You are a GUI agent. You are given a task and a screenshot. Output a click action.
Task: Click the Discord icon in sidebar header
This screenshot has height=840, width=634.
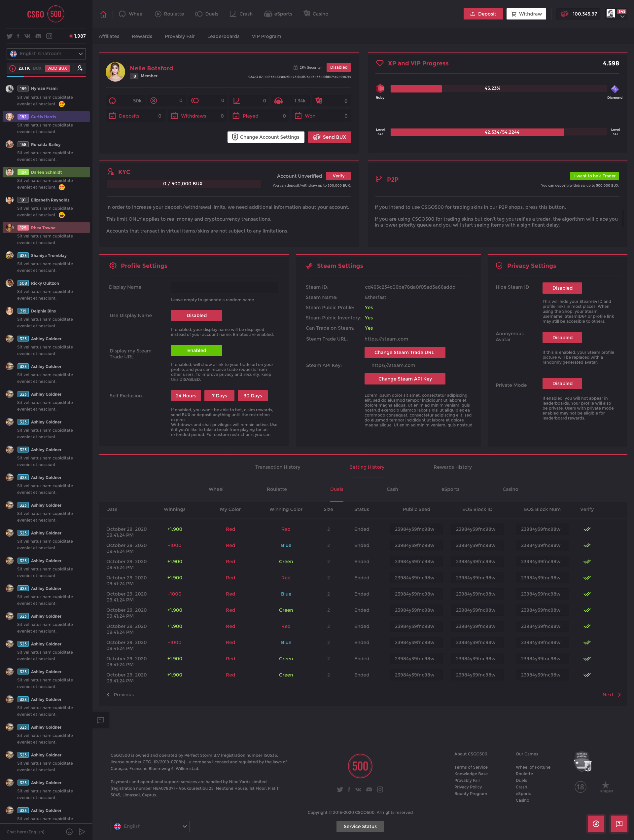(x=38, y=36)
